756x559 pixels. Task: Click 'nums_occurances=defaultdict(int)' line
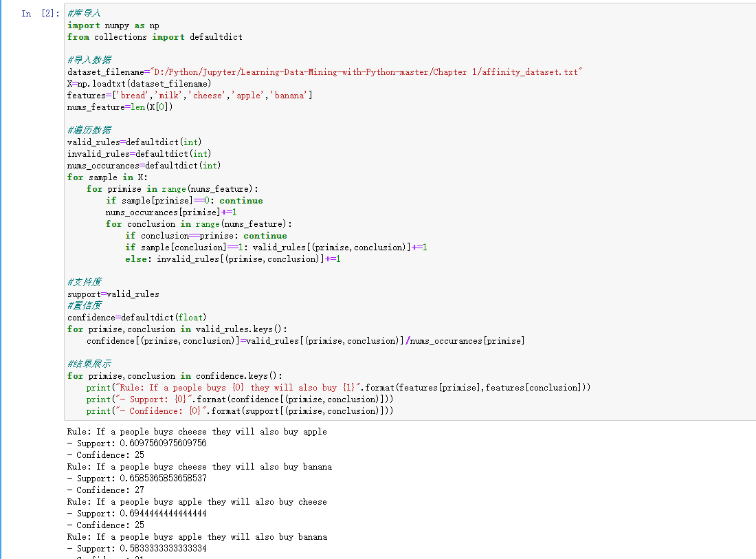pos(144,166)
